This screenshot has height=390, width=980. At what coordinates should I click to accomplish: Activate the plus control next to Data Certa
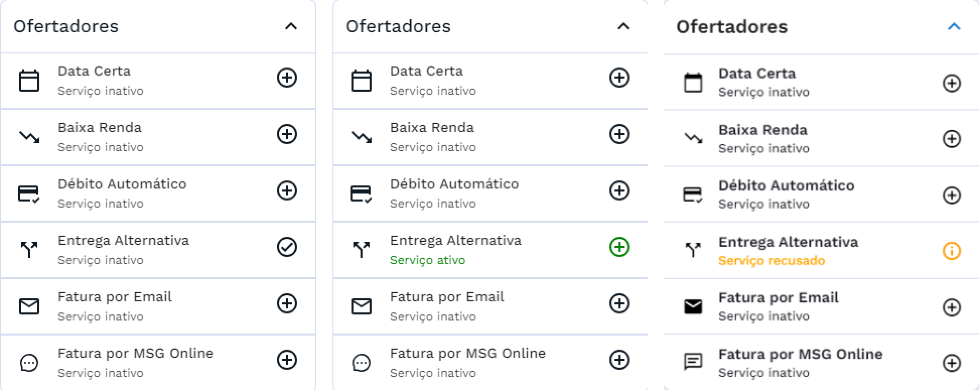pyautogui.click(x=287, y=78)
